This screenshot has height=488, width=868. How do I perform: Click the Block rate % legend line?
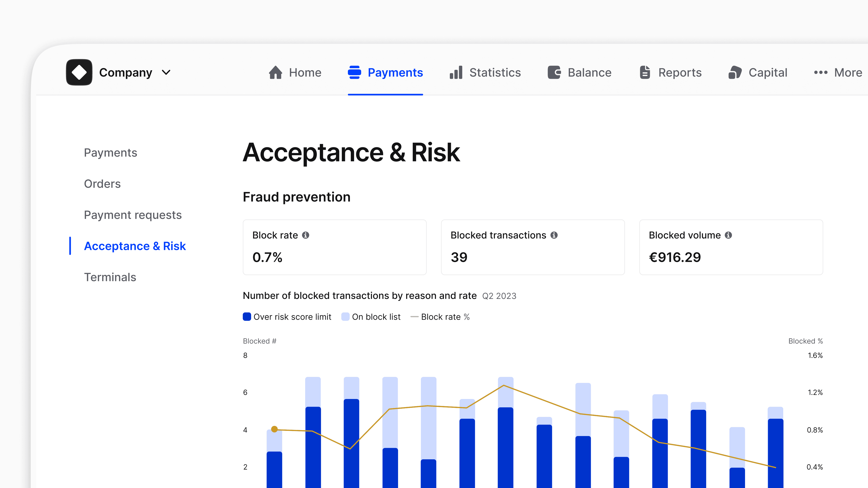click(x=415, y=317)
